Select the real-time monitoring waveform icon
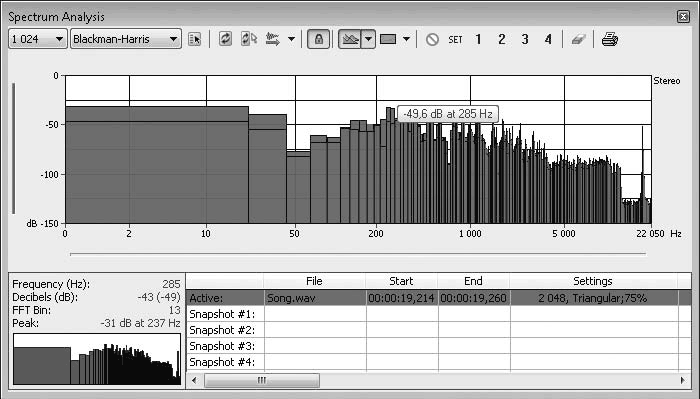700x399 pixels. pyautogui.click(x=273, y=39)
